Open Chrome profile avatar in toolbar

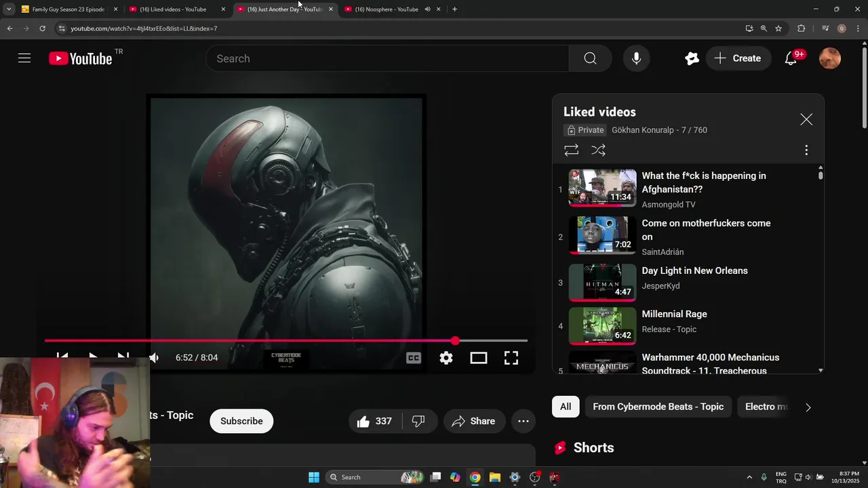842,28
